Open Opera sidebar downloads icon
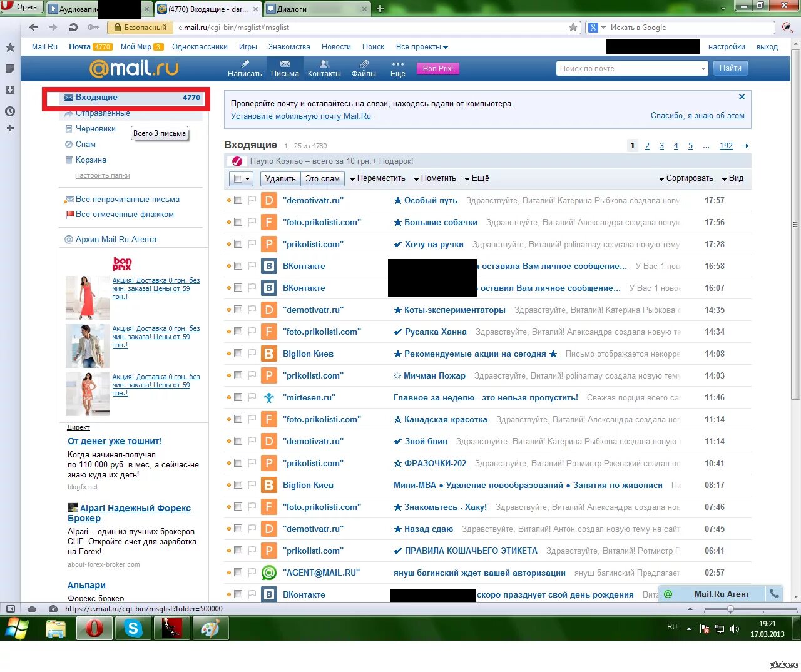 click(10, 90)
